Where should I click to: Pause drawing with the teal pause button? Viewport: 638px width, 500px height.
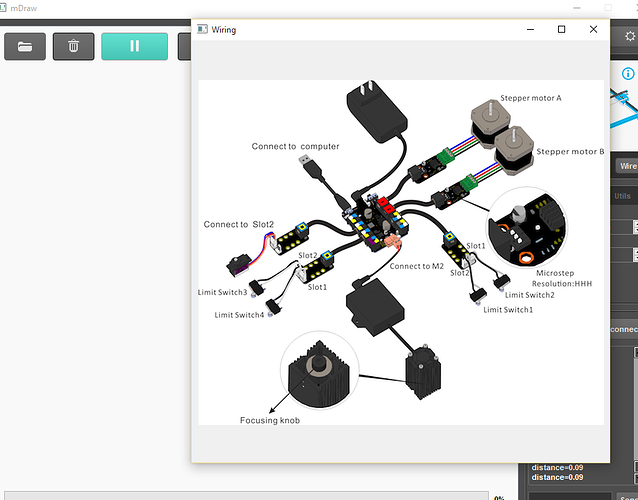pyautogui.click(x=135, y=46)
